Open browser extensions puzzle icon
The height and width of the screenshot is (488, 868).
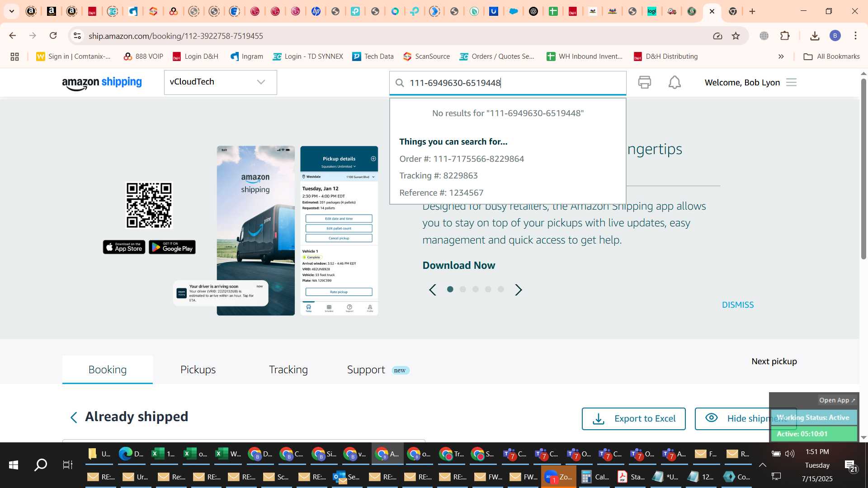[785, 36]
